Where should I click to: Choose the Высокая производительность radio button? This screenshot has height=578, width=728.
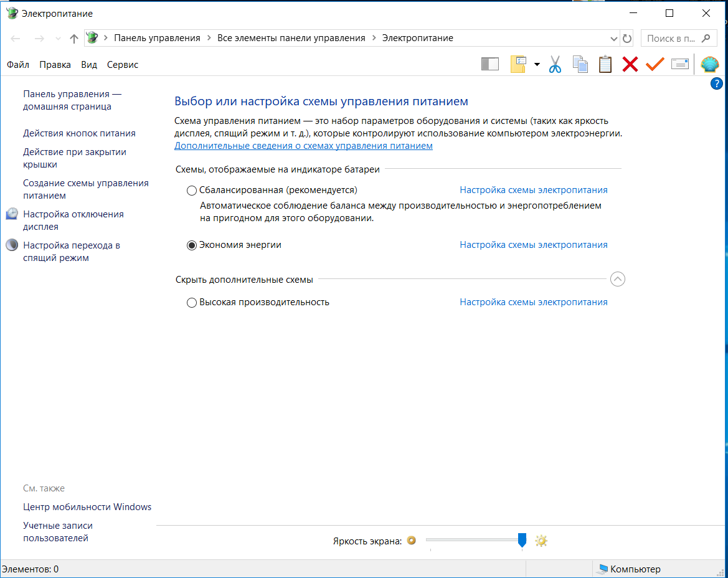pos(192,303)
